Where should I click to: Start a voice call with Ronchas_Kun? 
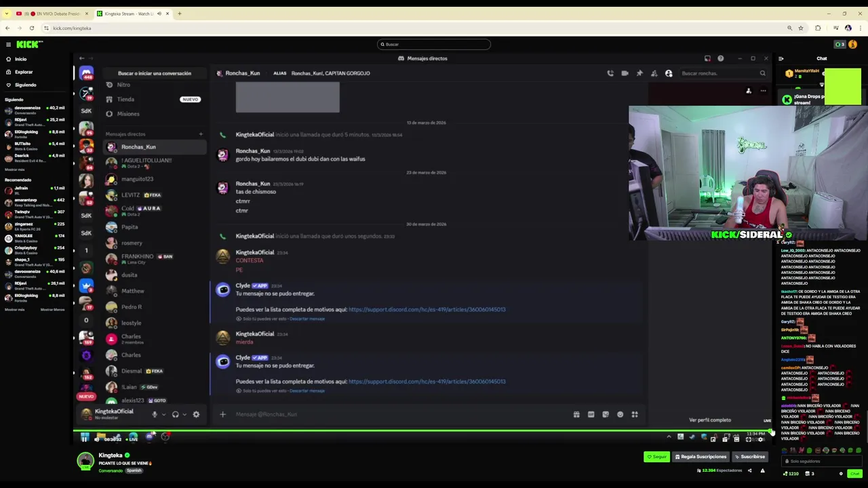[610, 73]
